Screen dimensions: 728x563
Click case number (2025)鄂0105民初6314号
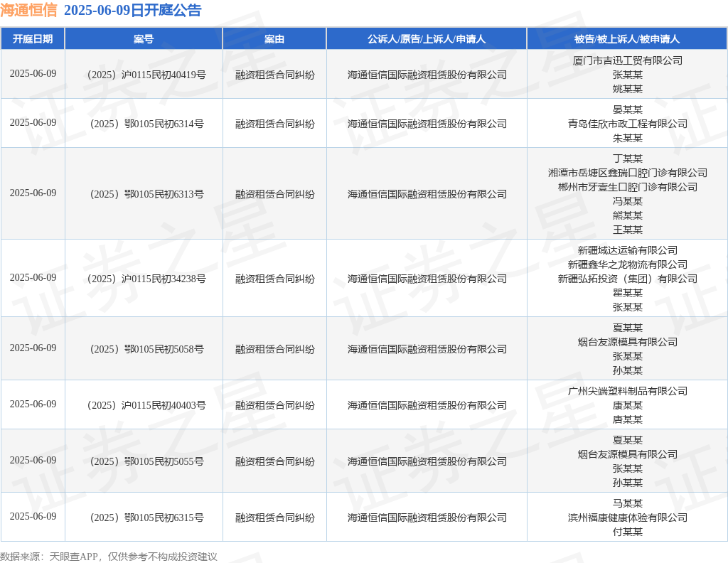(146, 124)
